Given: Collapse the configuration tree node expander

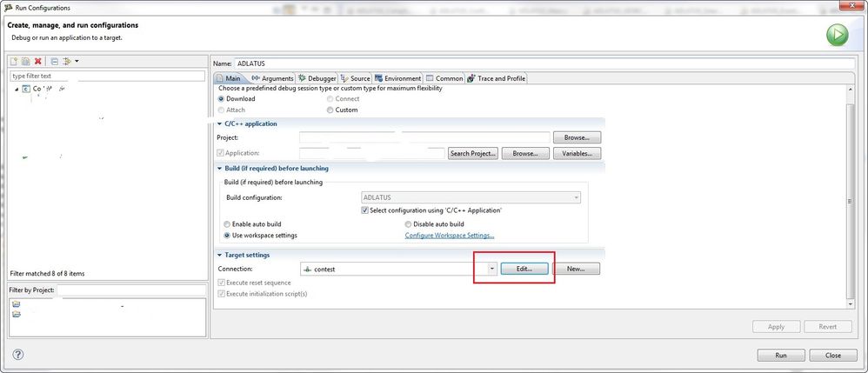Looking at the screenshot, I should coord(17,89).
